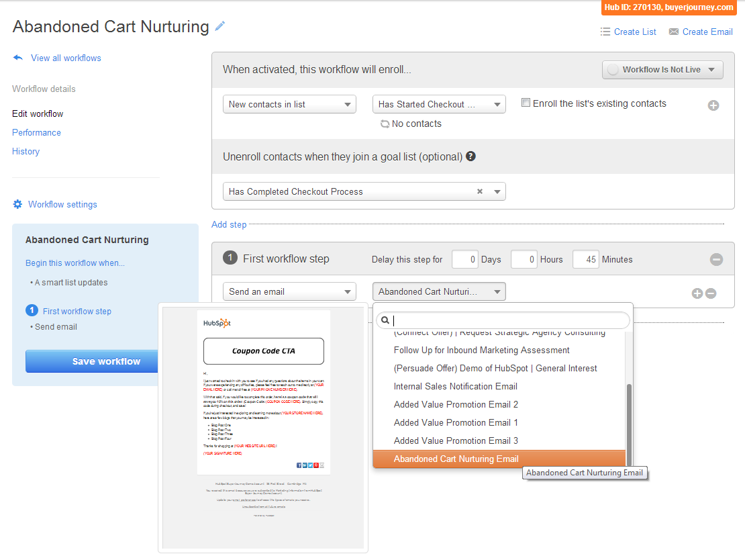Open Workflow settings link
The width and height of the screenshot is (745, 560).
click(x=62, y=204)
